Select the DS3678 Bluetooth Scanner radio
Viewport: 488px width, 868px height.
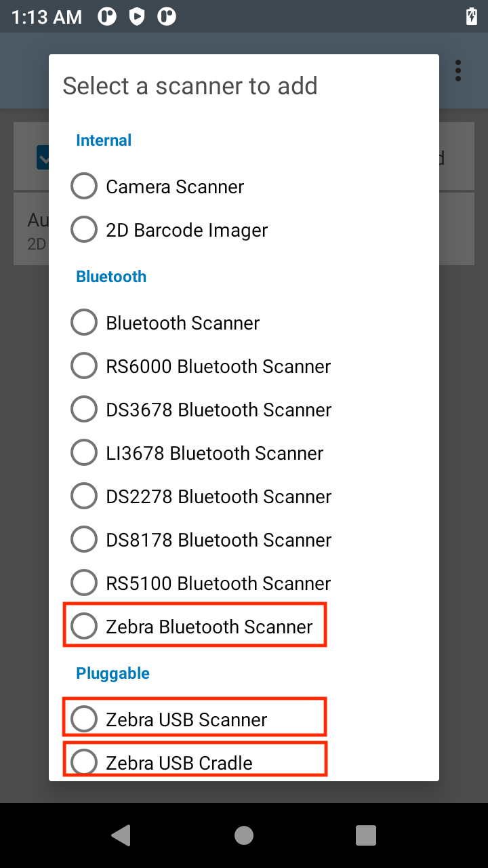(x=84, y=410)
